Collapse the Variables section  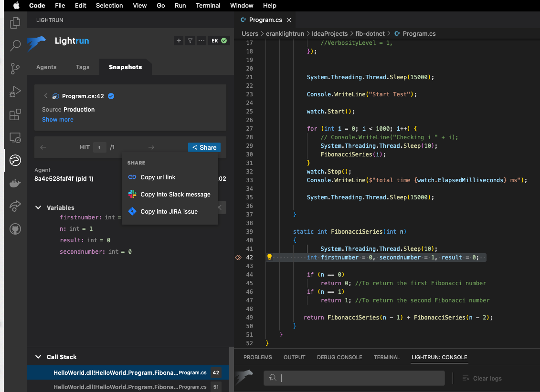coord(38,207)
